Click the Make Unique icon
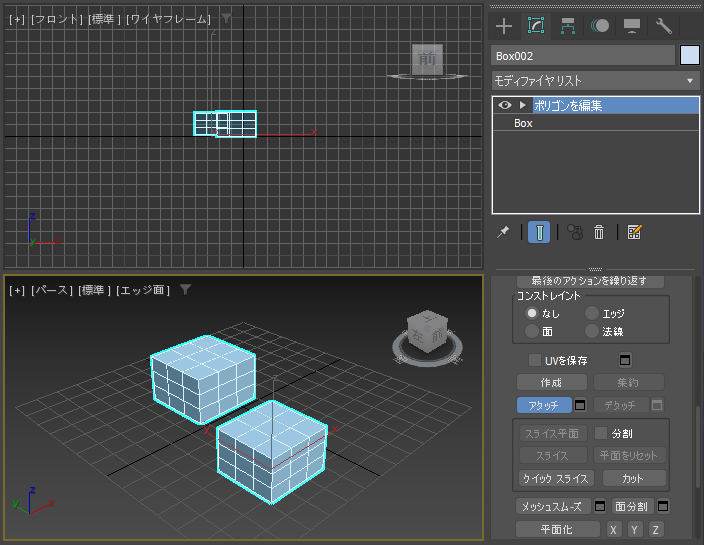The image size is (704, 545). [x=575, y=232]
